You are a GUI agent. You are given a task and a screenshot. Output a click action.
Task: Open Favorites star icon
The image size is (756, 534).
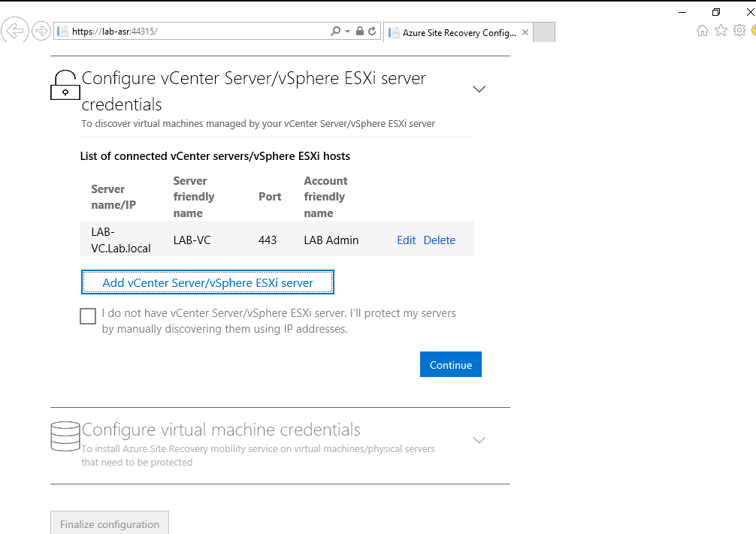(x=721, y=31)
